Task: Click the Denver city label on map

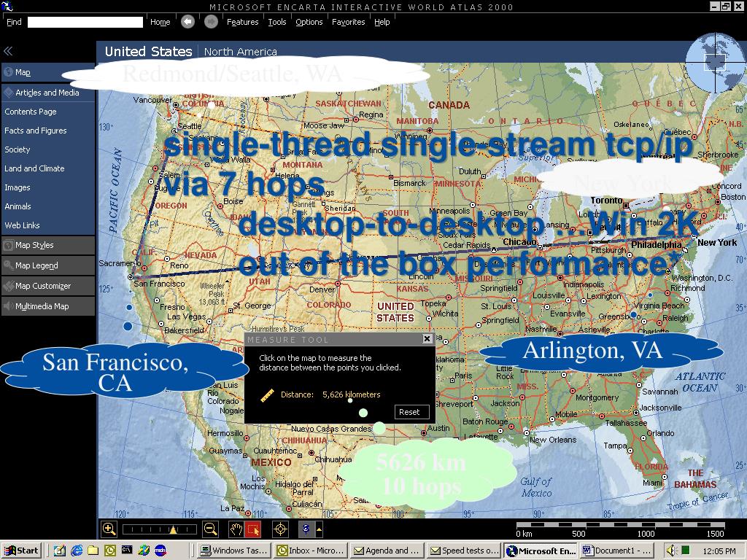Action: pos(322,289)
